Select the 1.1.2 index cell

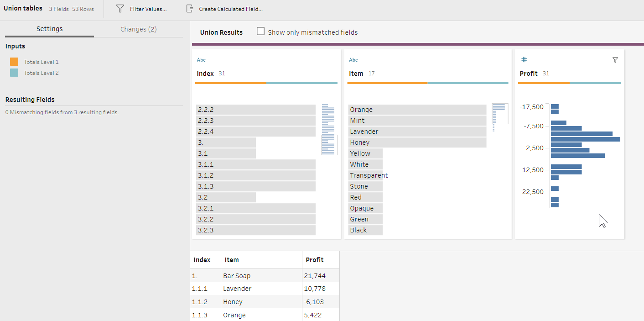click(205, 302)
